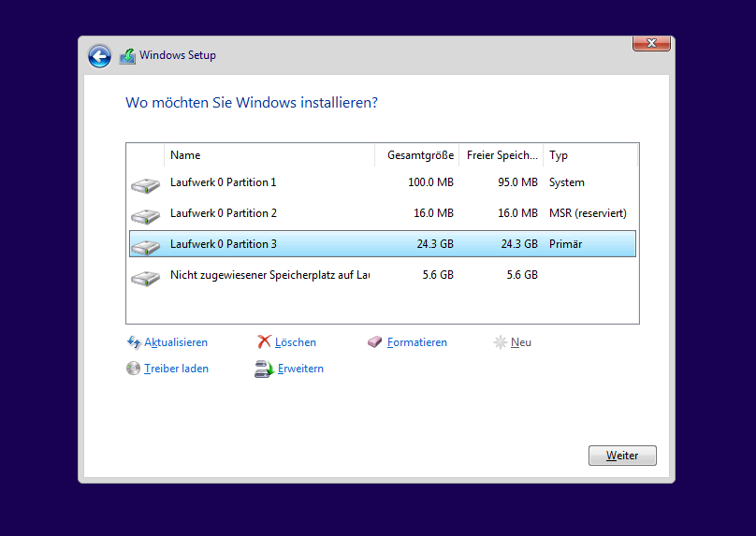Click Partition 3's 24.3 GB total size
This screenshot has height=536, width=756.
[x=435, y=244]
